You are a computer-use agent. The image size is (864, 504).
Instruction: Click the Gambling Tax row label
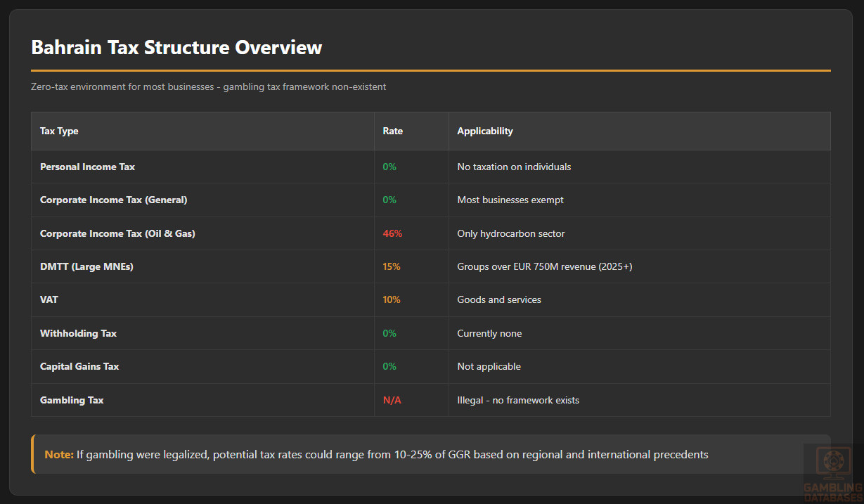(72, 401)
